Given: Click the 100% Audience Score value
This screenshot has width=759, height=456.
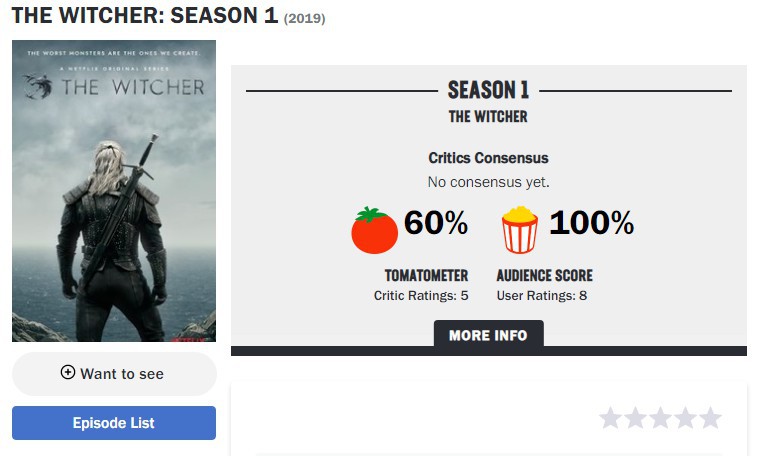Looking at the screenshot, I should click(592, 223).
